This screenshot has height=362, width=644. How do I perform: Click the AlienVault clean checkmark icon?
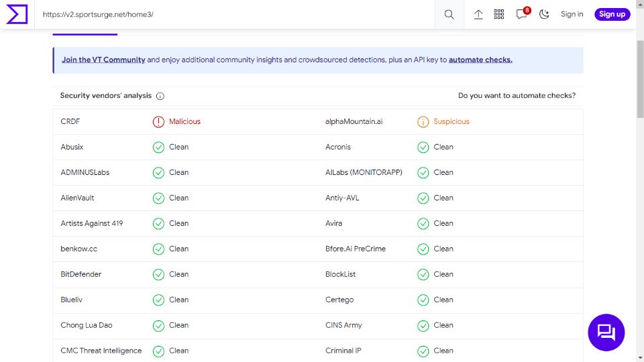[x=158, y=198]
